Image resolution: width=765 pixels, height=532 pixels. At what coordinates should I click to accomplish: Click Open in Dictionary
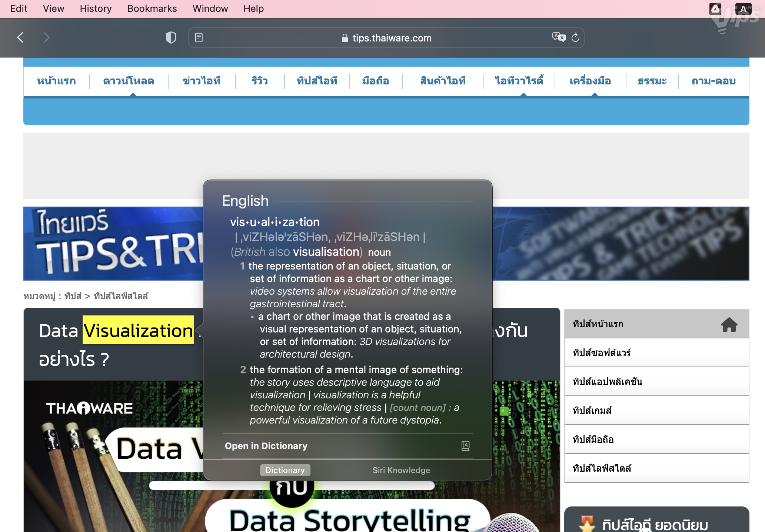click(x=266, y=446)
